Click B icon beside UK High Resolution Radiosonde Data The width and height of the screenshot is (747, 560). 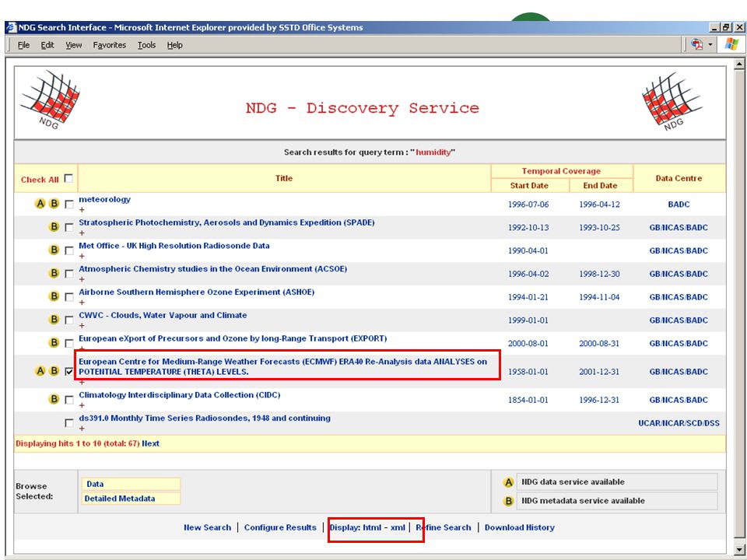pos(54,250)
